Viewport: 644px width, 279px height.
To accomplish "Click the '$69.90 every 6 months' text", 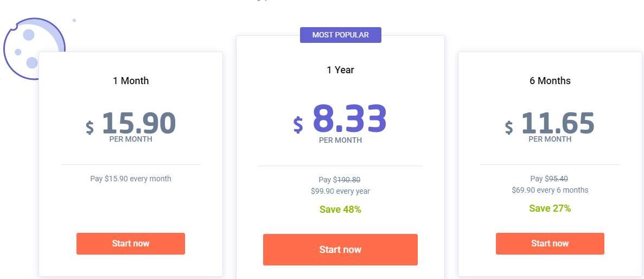I will click(550, 190).
